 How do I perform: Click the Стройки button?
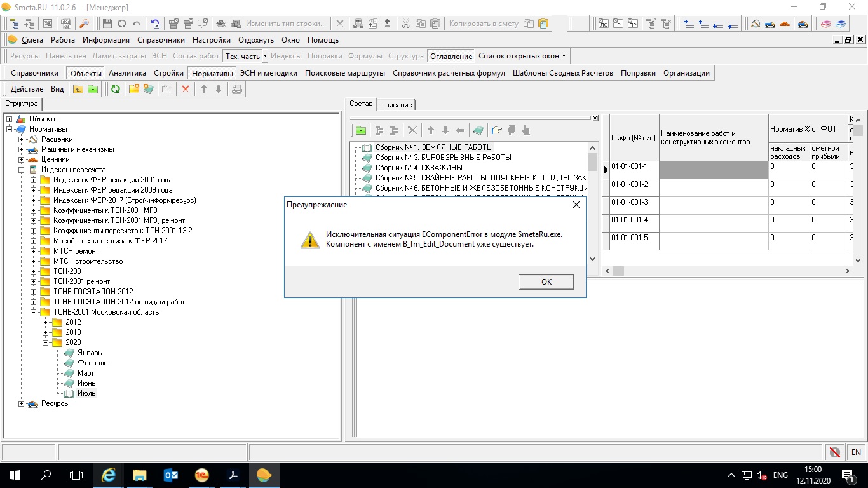(168, 73)
